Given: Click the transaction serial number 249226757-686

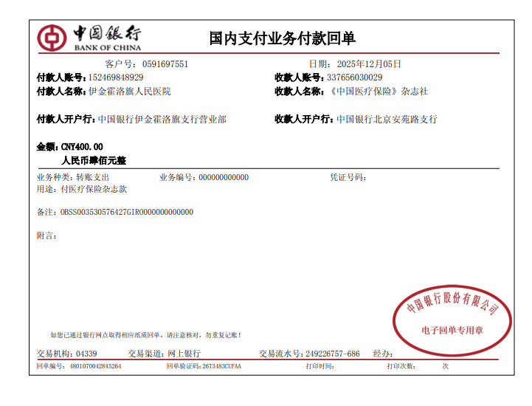Looking at the screenshot, I should 332,354.
